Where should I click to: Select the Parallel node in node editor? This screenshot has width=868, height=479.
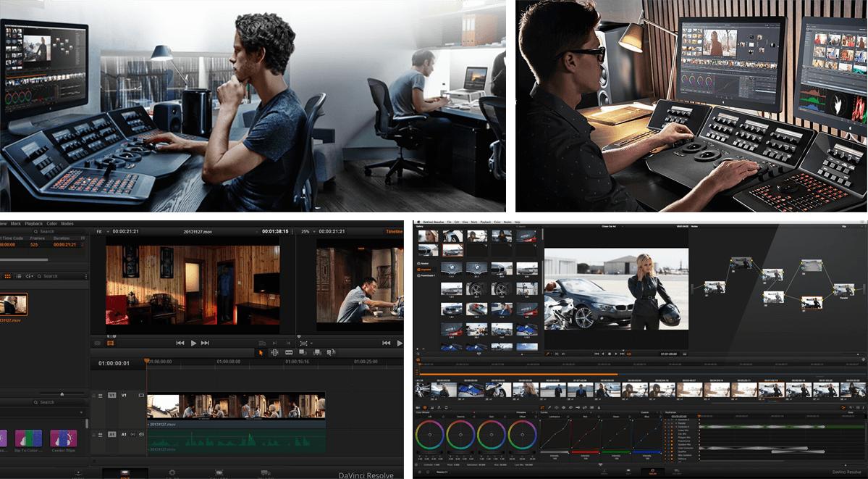tap(844, 289)
